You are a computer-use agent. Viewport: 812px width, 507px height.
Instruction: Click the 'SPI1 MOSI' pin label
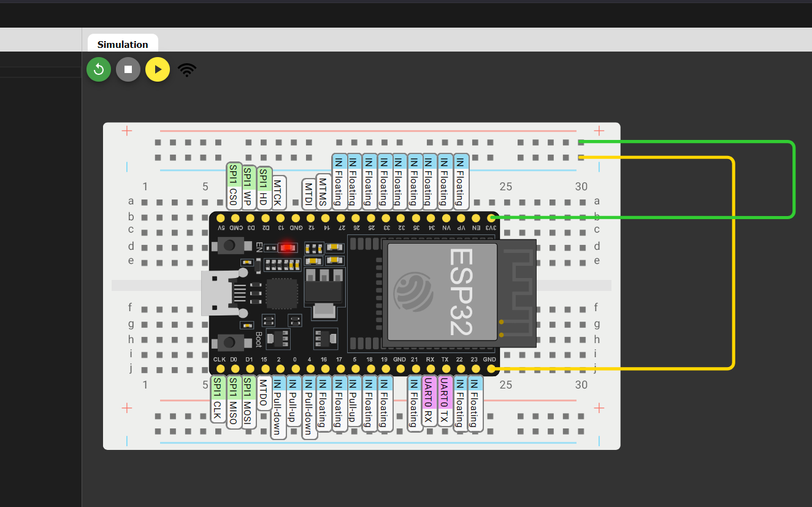point(248,402)
